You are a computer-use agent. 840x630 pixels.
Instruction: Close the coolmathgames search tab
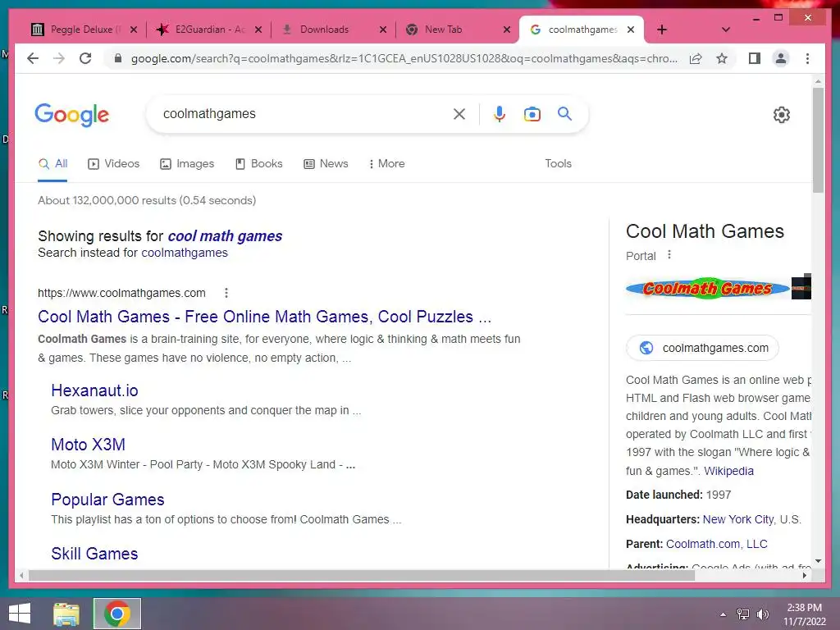tap(631, 30)
